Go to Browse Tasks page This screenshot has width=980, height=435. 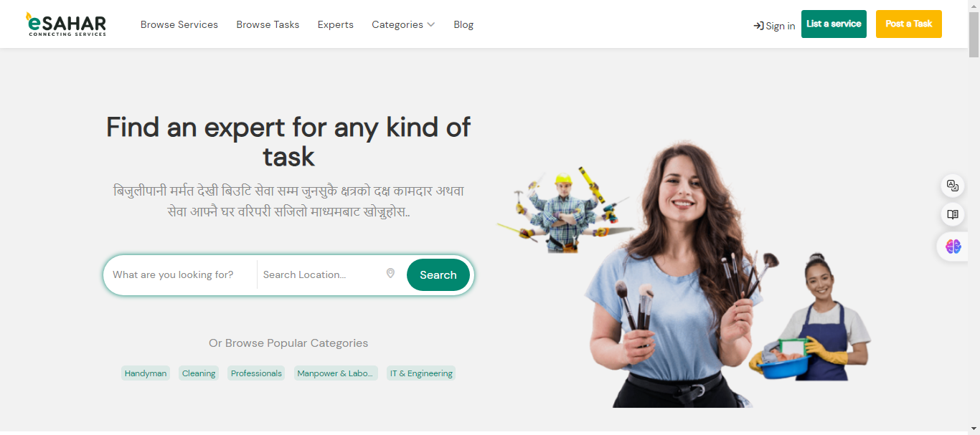click(x=268, y=24)
